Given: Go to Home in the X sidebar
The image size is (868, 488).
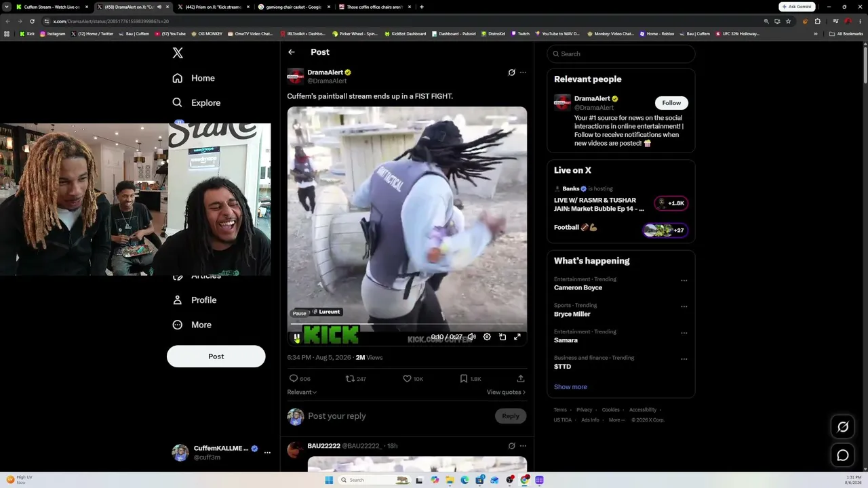Looking at the screenshot, I should (x=194, y=78).
